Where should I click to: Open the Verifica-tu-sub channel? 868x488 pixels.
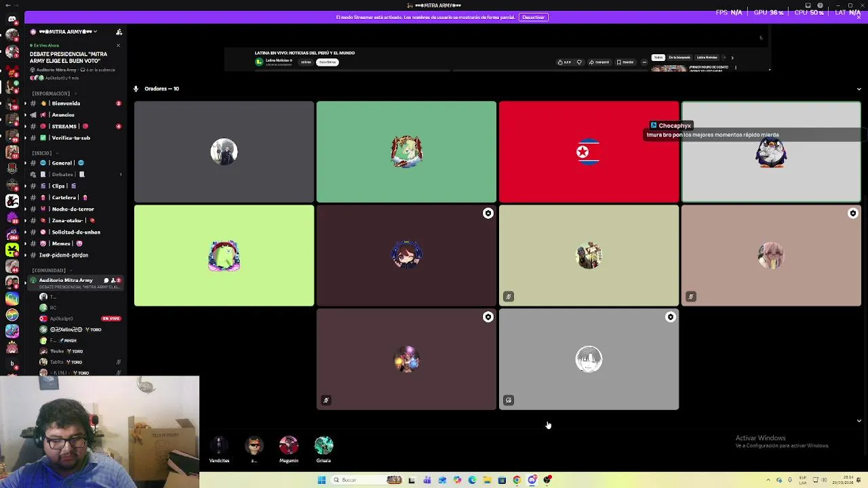pos(75,138)
